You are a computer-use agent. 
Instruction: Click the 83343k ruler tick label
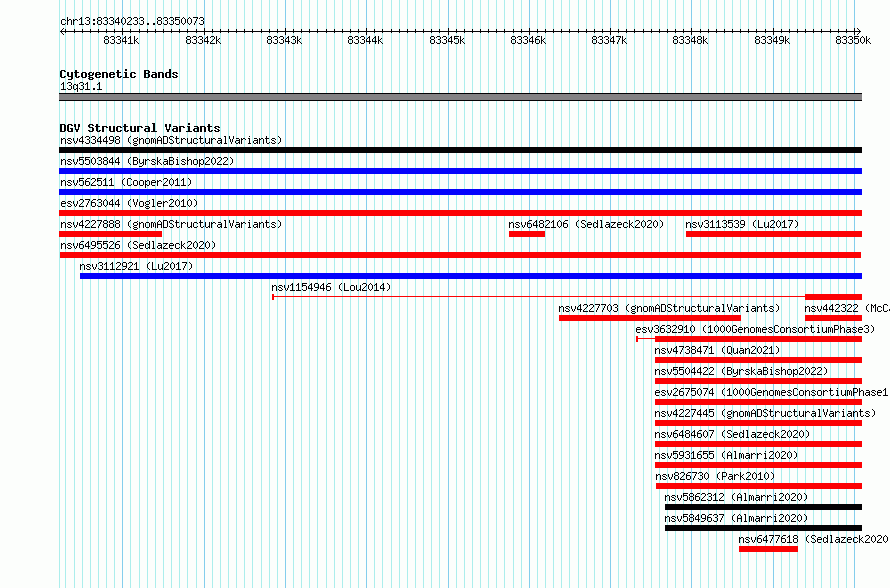click(284, 40)
